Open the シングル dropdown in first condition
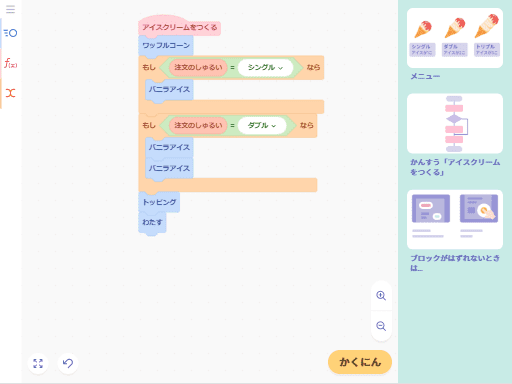The height and width of the screenshot is (384, 512). [265, 68]
